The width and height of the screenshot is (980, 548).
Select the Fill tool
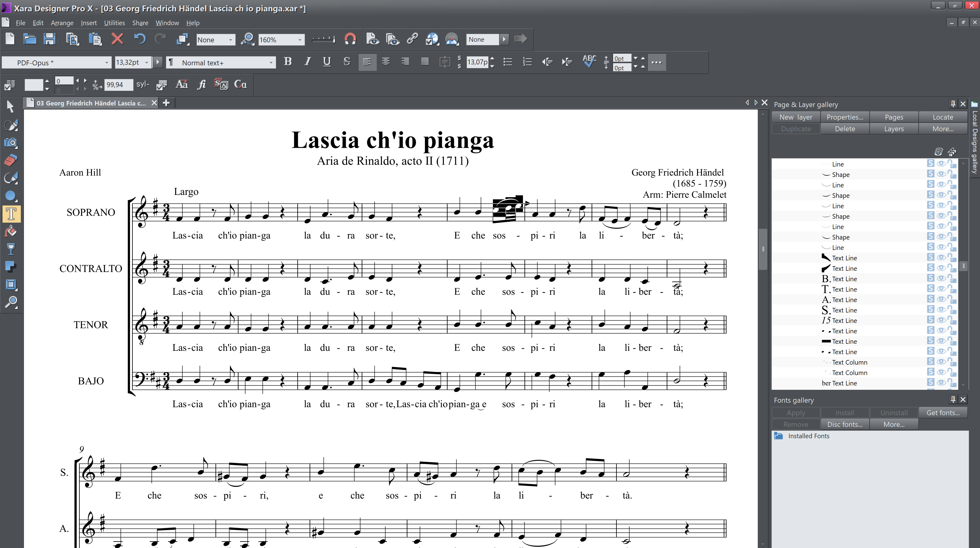(x=11, y=232)
